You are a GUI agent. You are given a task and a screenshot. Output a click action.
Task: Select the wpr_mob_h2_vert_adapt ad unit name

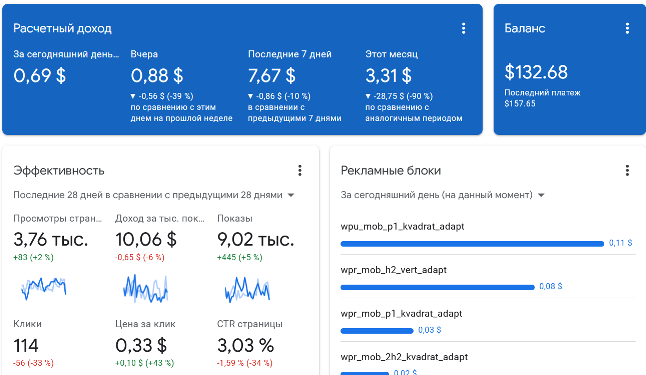coord(393,270)
